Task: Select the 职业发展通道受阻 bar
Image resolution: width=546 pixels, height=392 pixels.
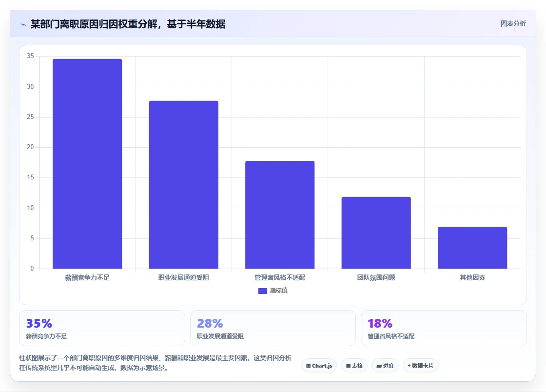Action: pyautogui.click(x=183, y=185)
